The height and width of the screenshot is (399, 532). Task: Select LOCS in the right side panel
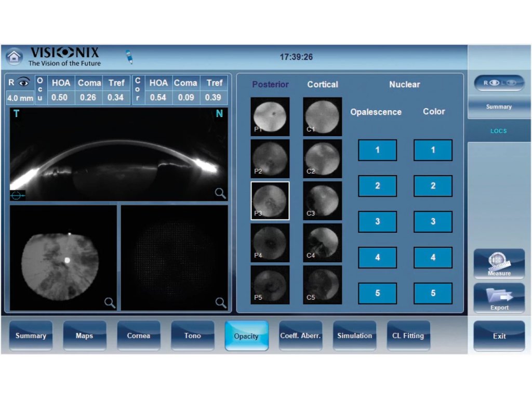click(x=499, y=131)
